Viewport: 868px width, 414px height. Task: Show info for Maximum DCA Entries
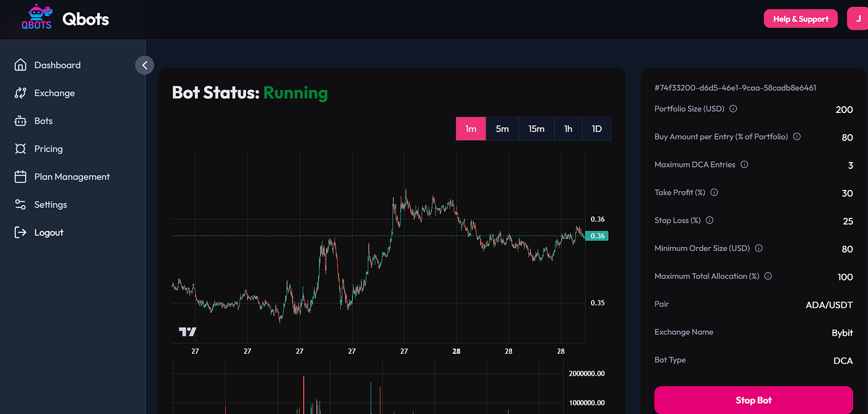(x=744, y=165)
